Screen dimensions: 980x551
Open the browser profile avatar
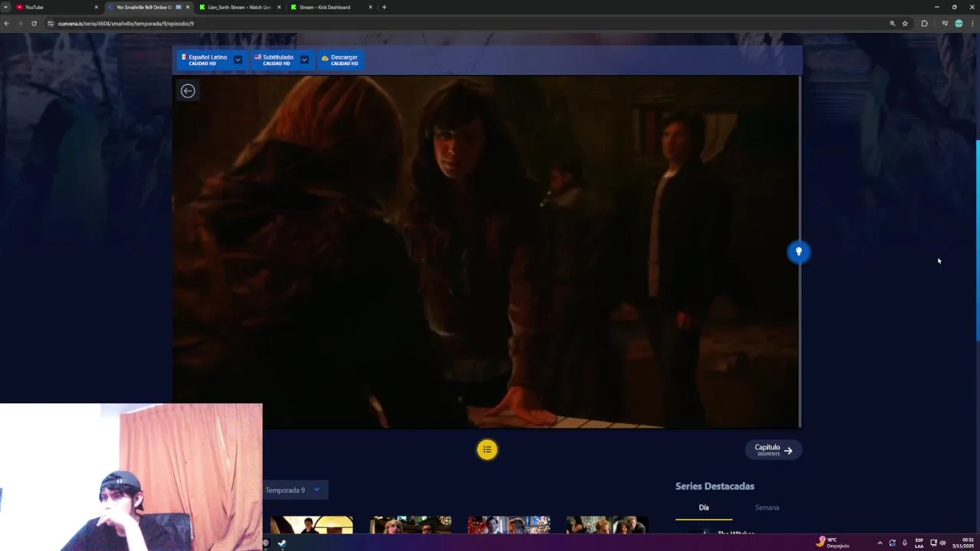click(x=959, y=24)
